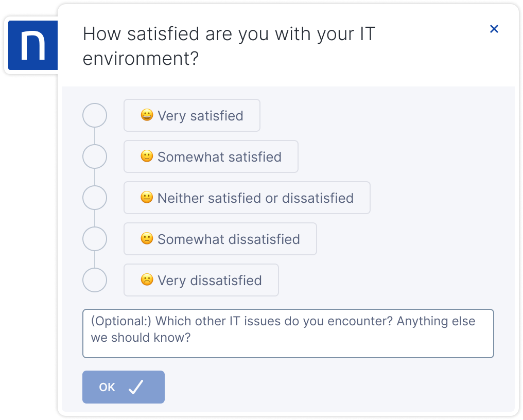Dismiss the survey with the X icon
523x420 pixels.
pyautogui.click(x=494, y=29)
